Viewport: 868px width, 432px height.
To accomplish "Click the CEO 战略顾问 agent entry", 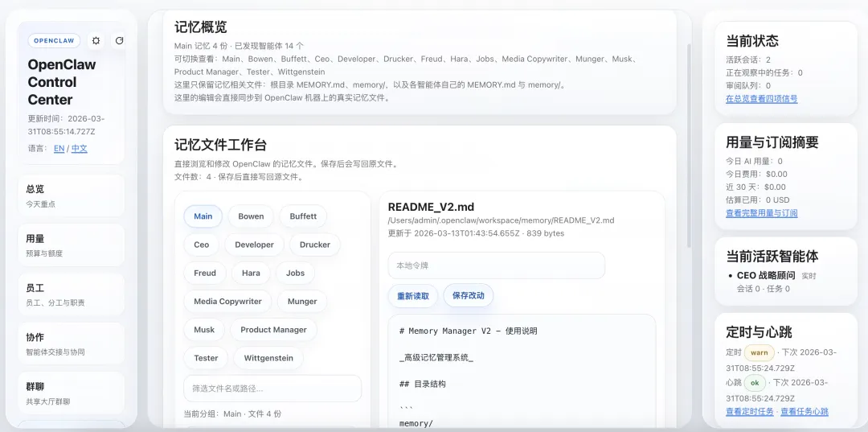I will pyautogui.click(x=766, y=275).
